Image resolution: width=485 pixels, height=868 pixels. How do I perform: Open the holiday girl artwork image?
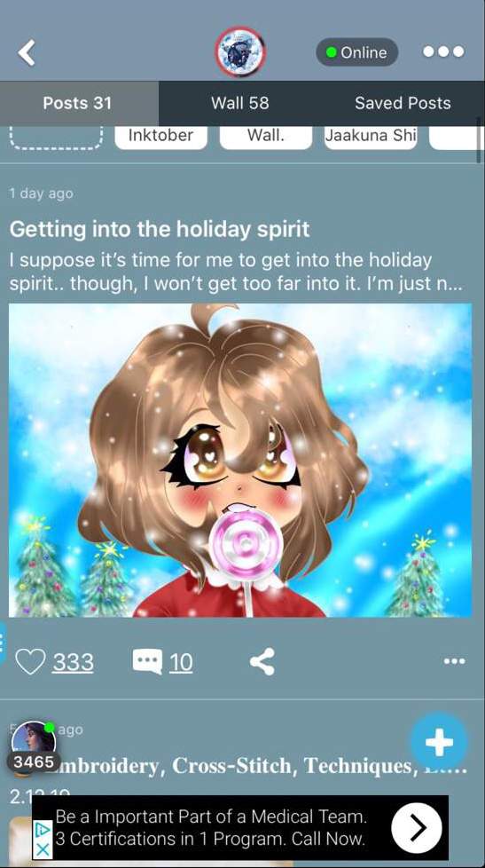click(x=240, y=460)
